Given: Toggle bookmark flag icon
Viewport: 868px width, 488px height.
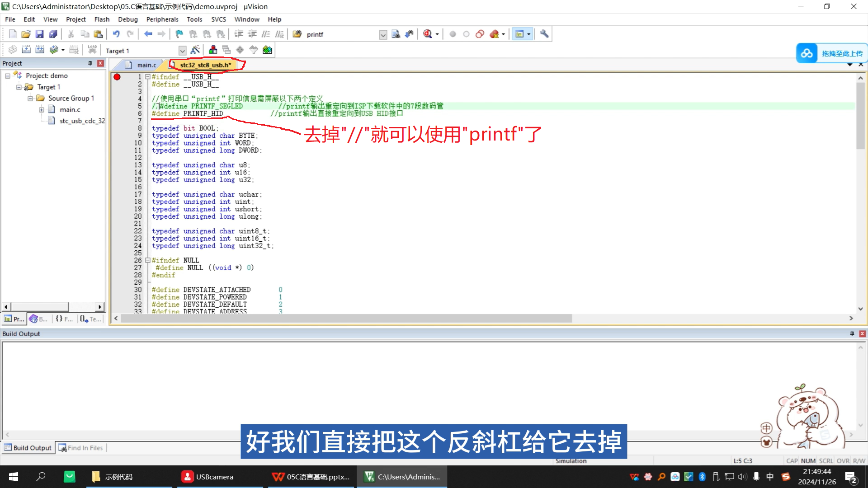Looking at the screenshot, I should coord(179,34).
